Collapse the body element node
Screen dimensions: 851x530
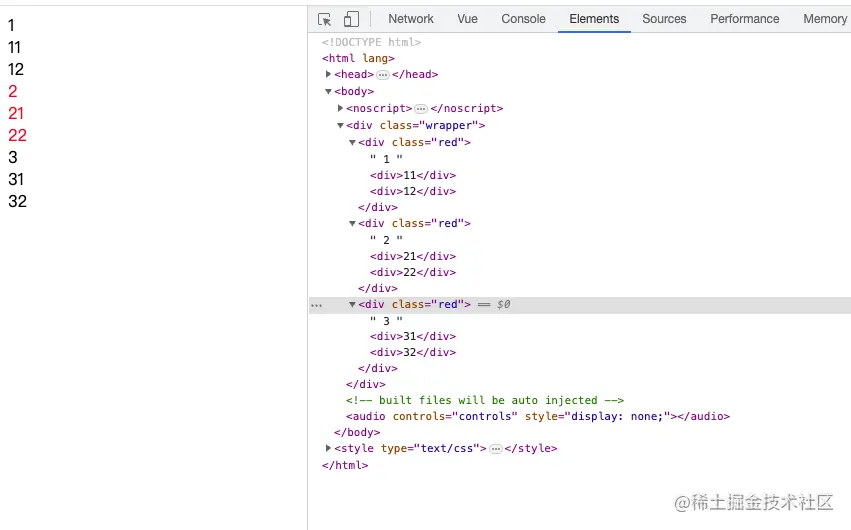(x=329, y=92)
